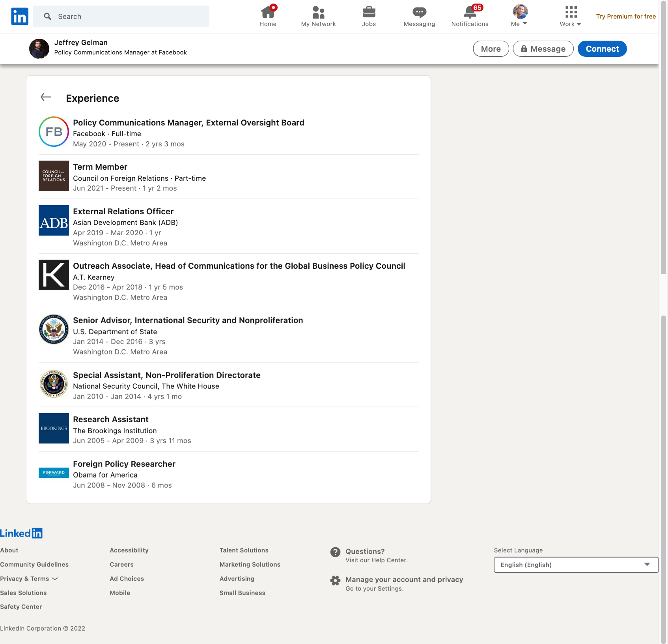Open the Small Business footer link

[242, 593]
